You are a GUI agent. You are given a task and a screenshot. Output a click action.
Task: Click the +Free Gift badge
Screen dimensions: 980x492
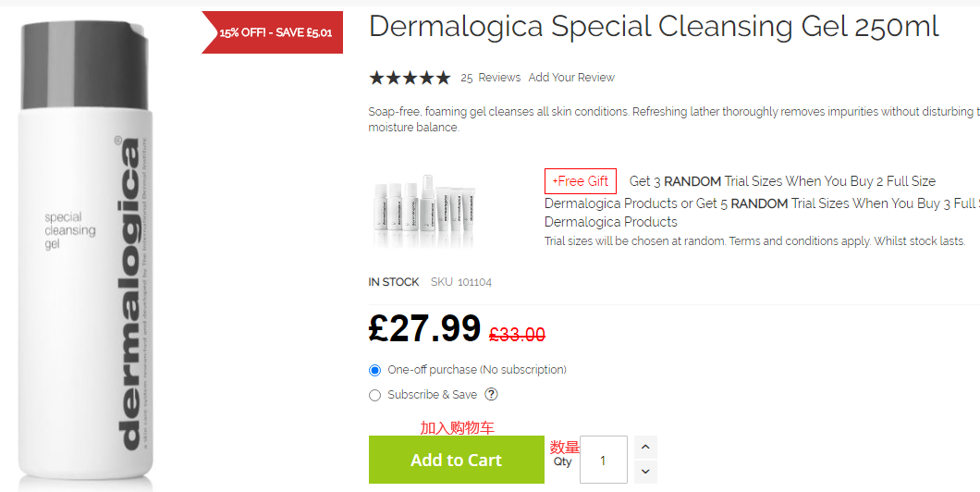pos(580,181)
